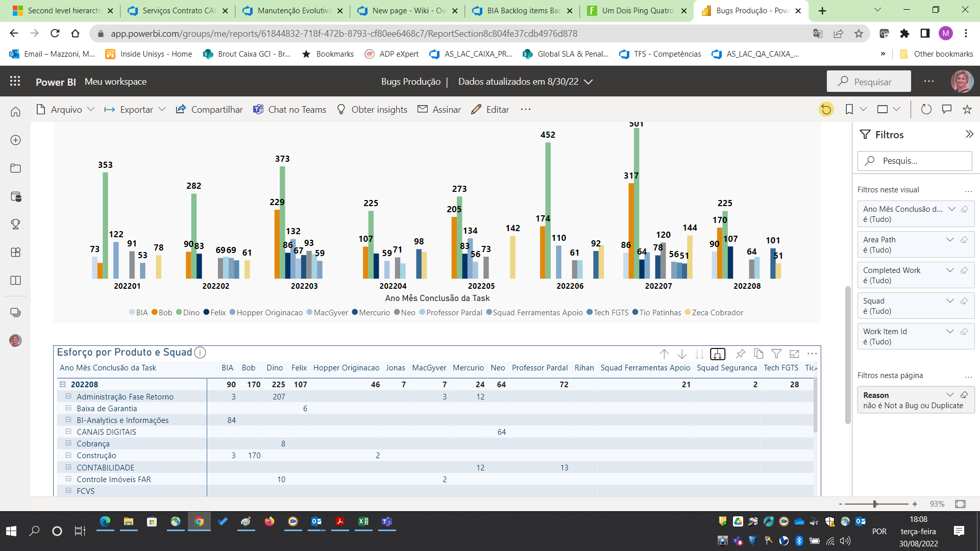Adjust the zoom slider handle
Screen dimensions: 980x551
tap(875, 504)
